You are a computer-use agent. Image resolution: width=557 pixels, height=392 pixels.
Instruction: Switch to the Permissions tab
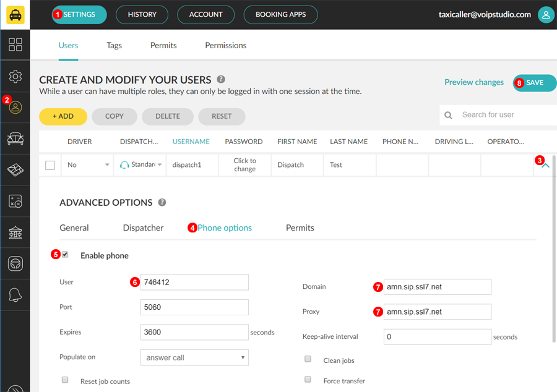click(x=225, y=45)
